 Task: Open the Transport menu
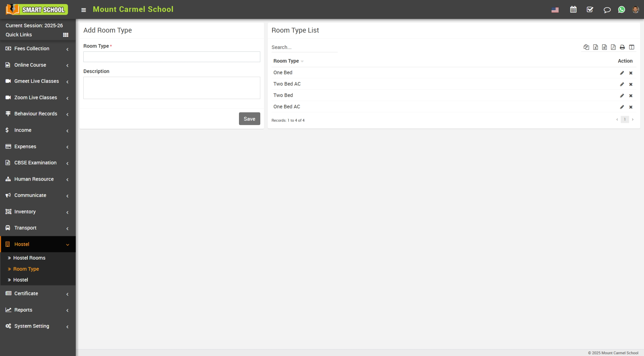click(38, 228)
